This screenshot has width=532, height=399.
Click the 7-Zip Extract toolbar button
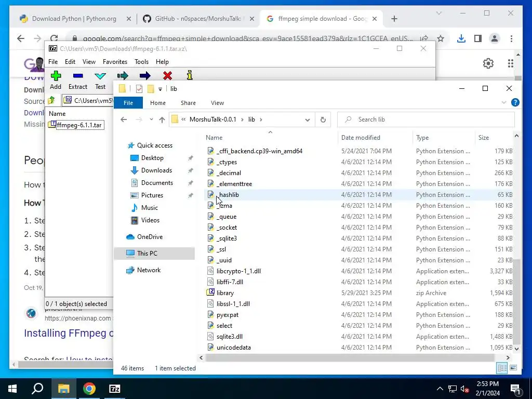tap(78, 81)
